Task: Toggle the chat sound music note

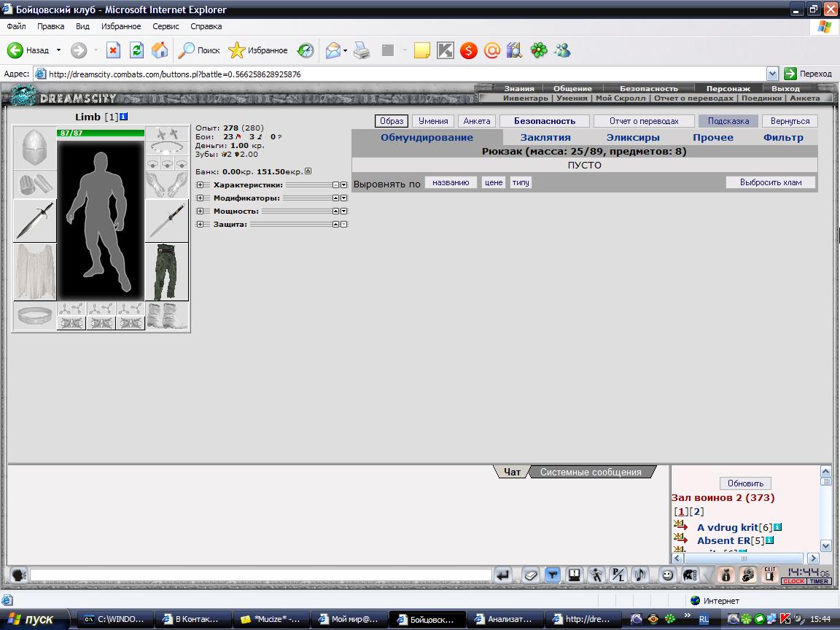Action: click(639, 575)
